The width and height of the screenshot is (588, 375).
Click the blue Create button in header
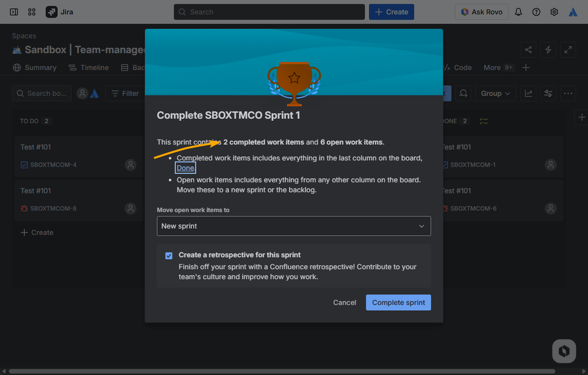(x=391, y=12)
